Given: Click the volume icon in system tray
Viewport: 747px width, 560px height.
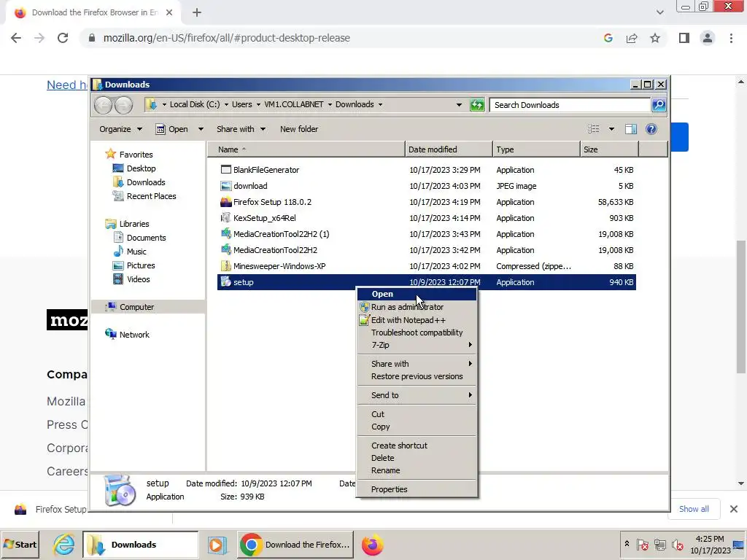Looking at the screenshot, I should 676,544.
